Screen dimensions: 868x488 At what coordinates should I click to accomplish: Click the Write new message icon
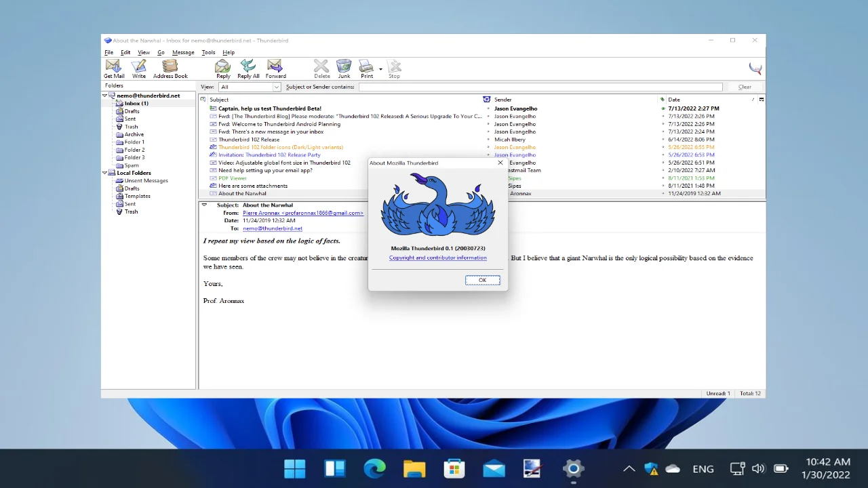click(x=139, y=68)
